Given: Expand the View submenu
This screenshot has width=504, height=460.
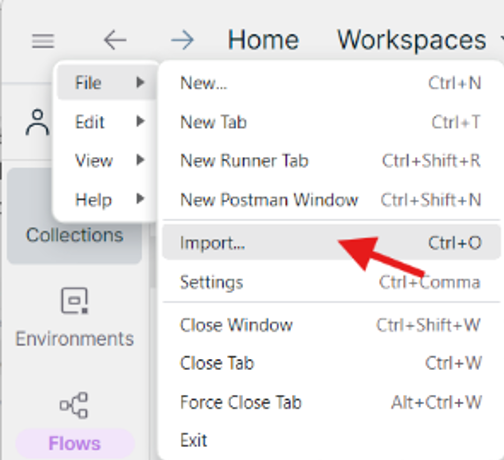Looking at the screenshot, I should 106,161.
